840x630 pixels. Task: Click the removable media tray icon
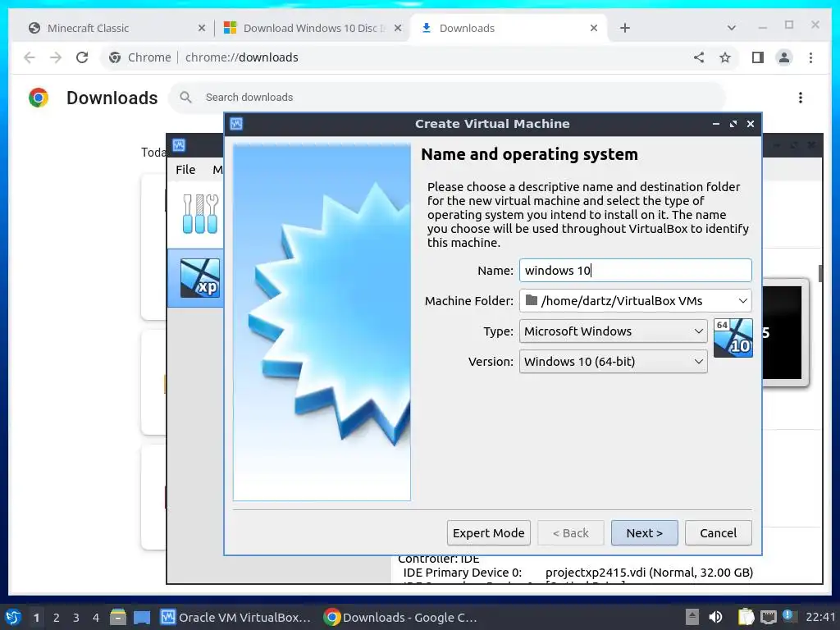pyautogui.click(x=692, y=617)
